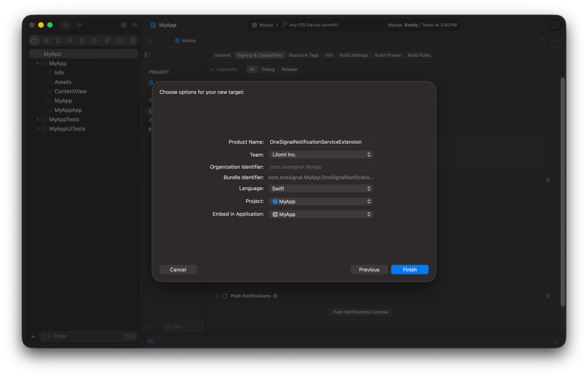
Task: Select the ContentView file in navigator
Action: click(70, 91)
